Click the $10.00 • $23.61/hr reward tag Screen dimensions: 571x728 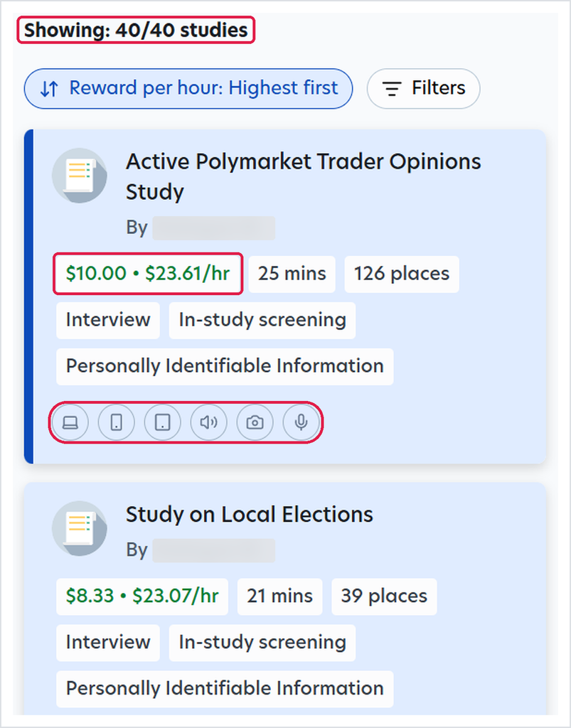(x=148, y=274)
